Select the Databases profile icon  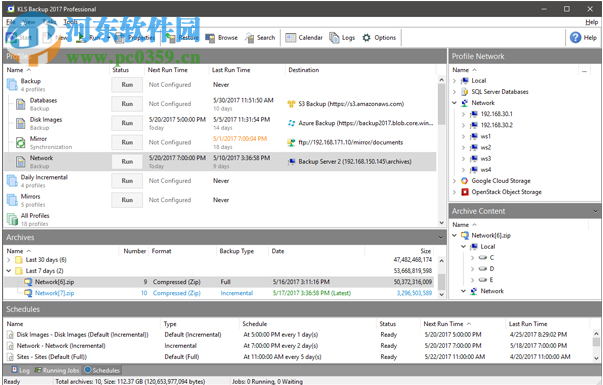[20, 104]
